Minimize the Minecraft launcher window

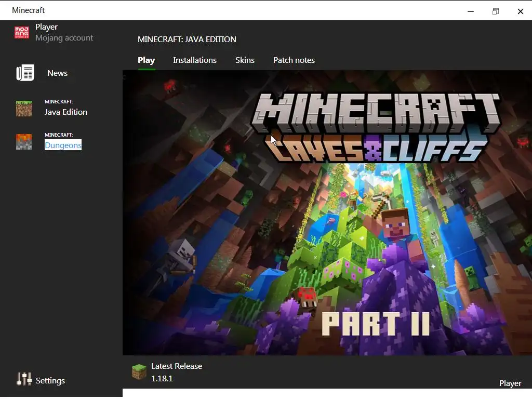click(x=471, y=11)
